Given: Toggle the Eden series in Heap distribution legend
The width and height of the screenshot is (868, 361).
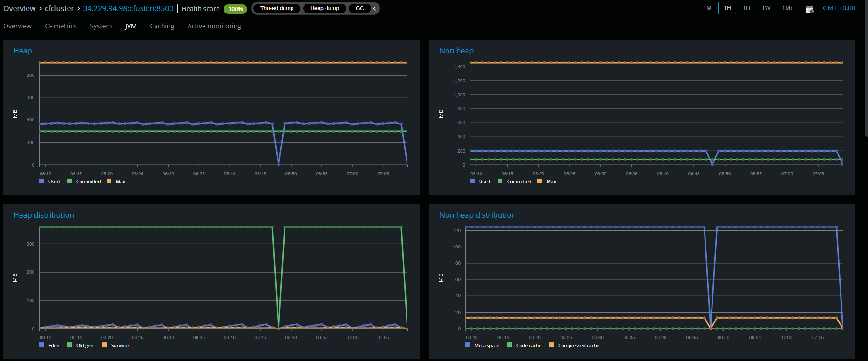Looking at the screenshot, I should coord(49,345).
